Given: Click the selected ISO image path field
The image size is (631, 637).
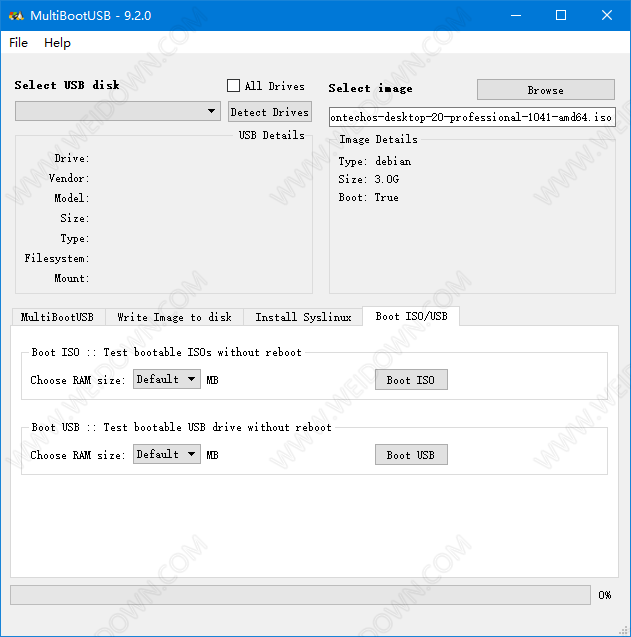Looking at the screenshot, I should click(x=471, y=117).
